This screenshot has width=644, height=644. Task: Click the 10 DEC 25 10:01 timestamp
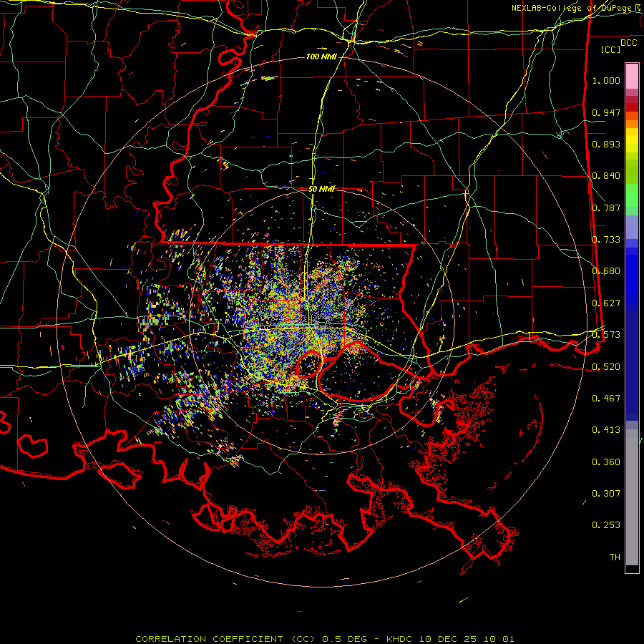coord(467,639)
